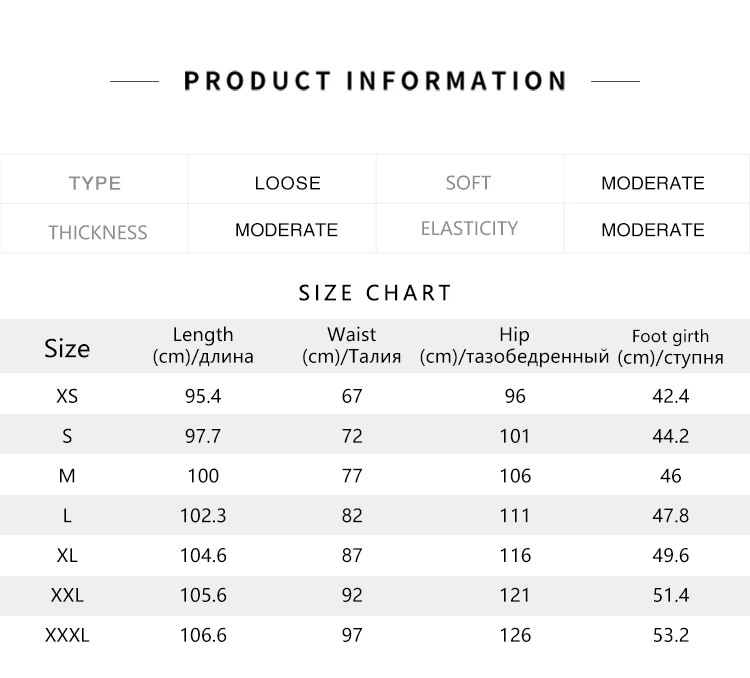The width and height of the screenshot is (750, 678).
Task: Click MODERATE value next to ELASTICITY
Action: [656, 229]
